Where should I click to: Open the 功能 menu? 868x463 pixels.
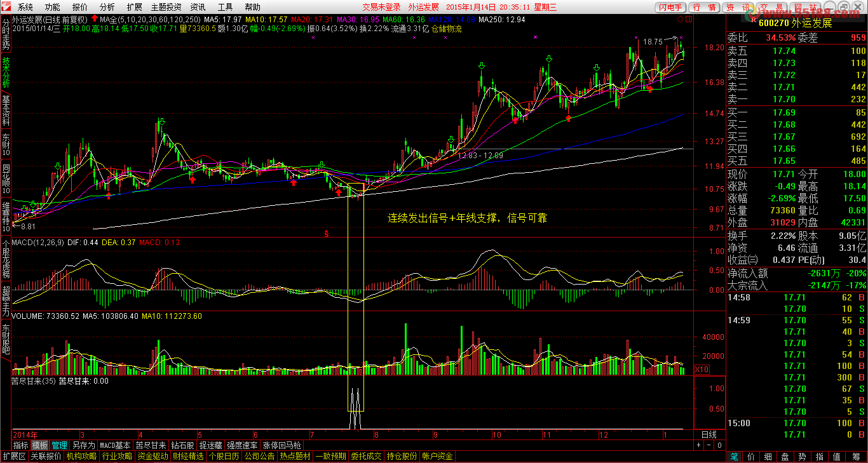[53, 8]
